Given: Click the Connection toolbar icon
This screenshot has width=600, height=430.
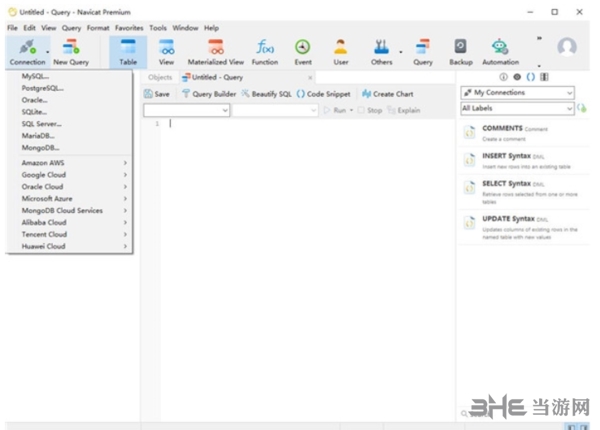Looking at the screenshot, I should (x=27, y=52).
